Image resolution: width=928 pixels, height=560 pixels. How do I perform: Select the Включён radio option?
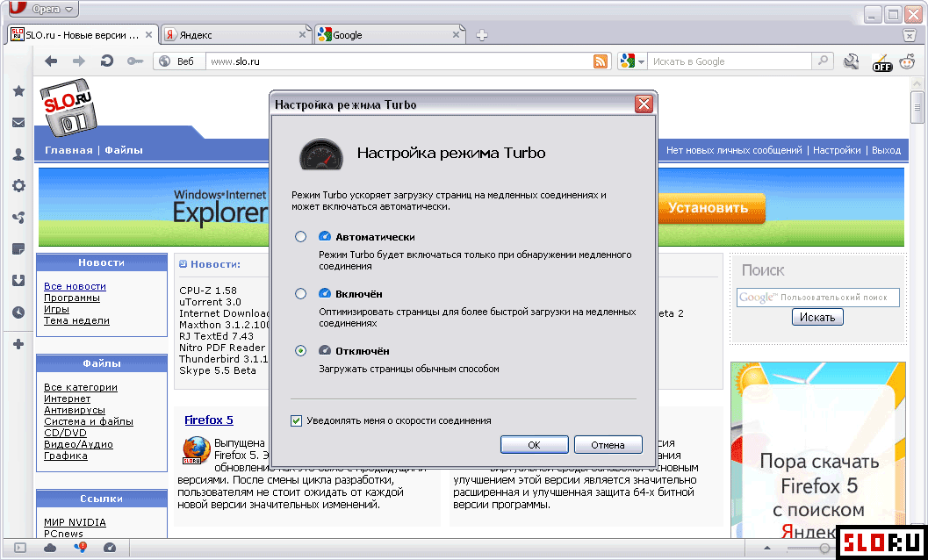click(300, 294)
